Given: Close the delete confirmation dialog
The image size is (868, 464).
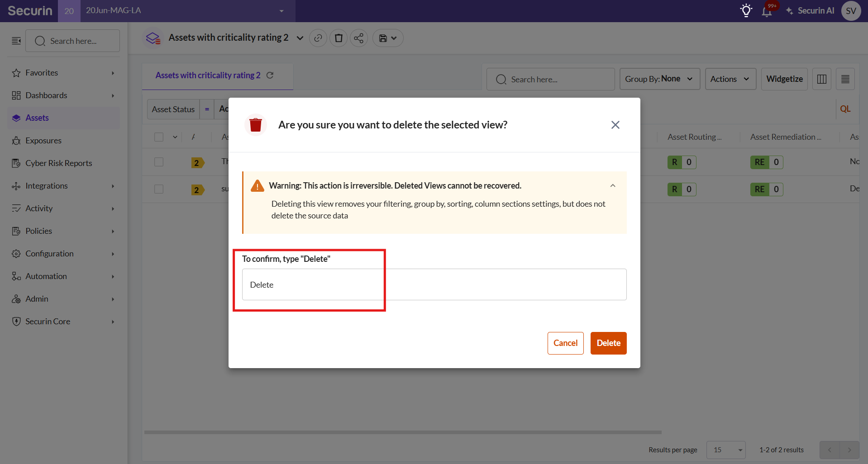Looking at the screenshot, I should [615, 125].
